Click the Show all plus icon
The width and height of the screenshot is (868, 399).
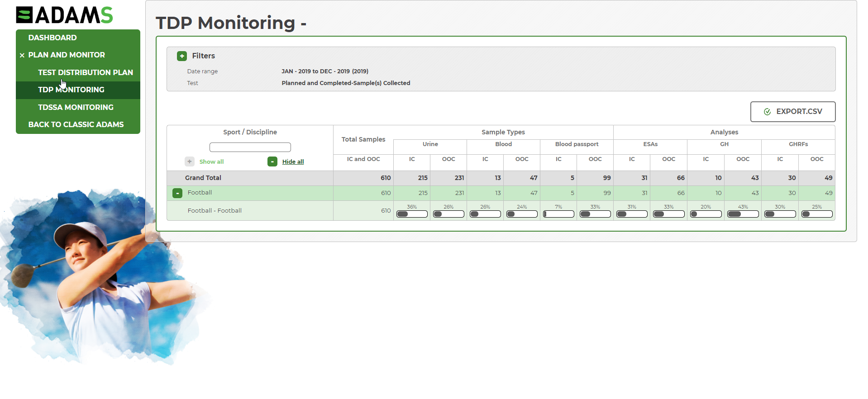tap(190, 161)
